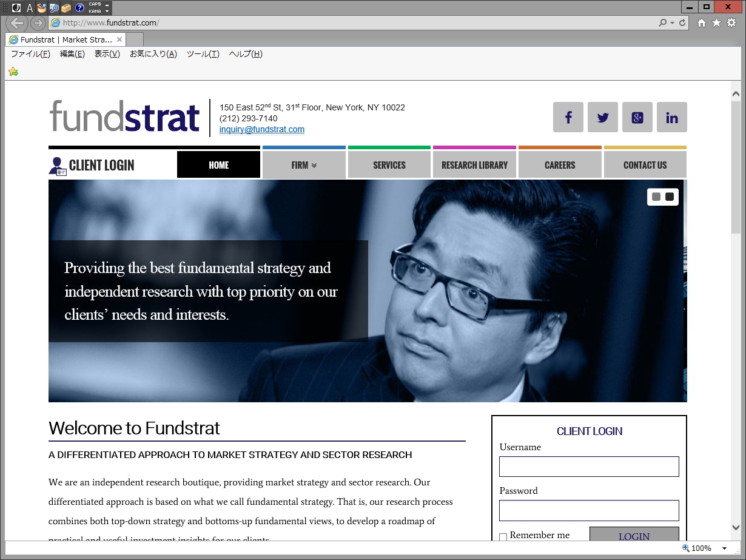The width and height of the screenshot is (746, 560).
Task: Open the IME toolbox icon
Action: 66,8
